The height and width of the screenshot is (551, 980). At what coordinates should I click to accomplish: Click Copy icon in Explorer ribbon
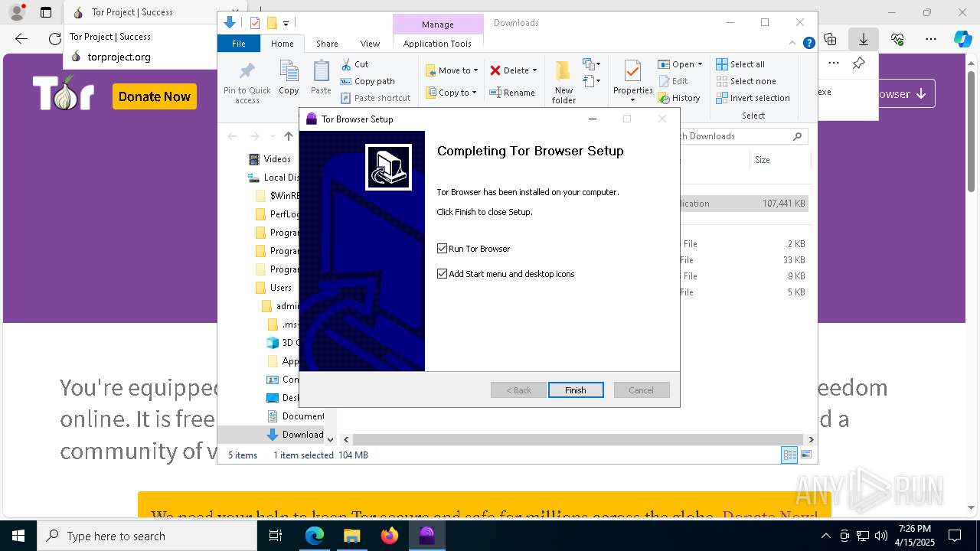pos(289,77)
